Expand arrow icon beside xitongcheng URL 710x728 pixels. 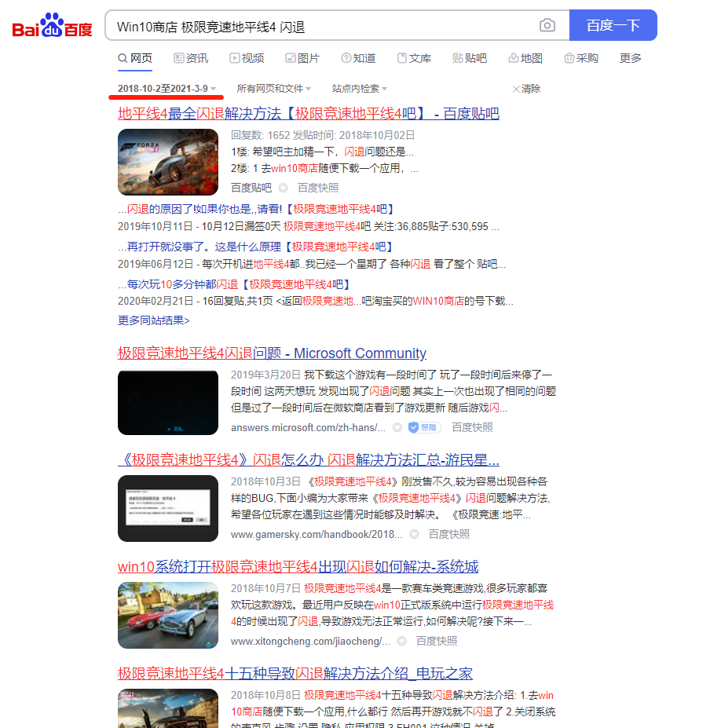click(401, 641)
